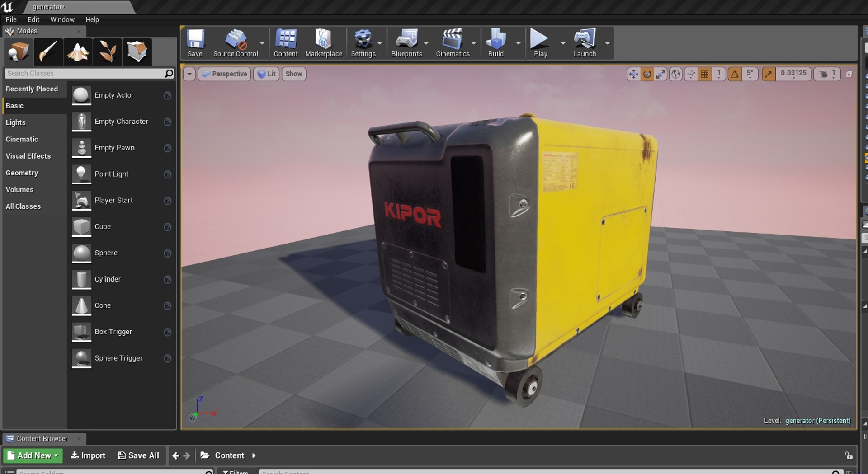
Task: Open help for Cube actor
Action: 167,227
